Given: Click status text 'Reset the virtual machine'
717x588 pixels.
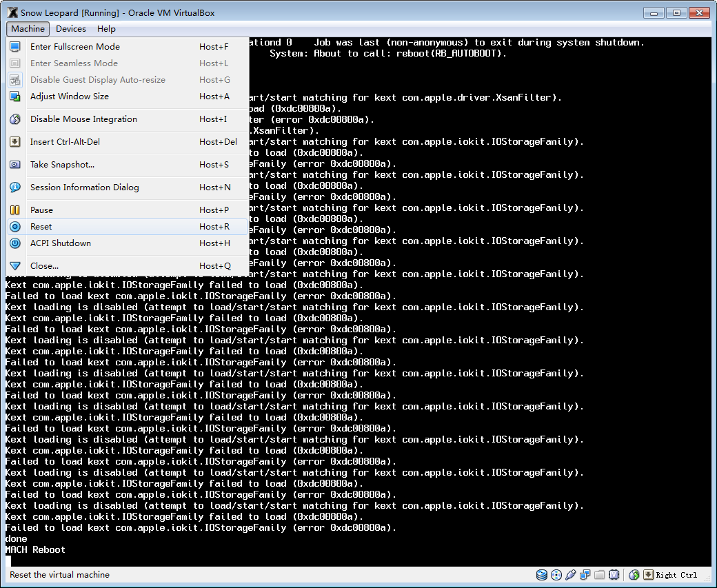Looking at the screenshot, I should (x=59, y=575).
